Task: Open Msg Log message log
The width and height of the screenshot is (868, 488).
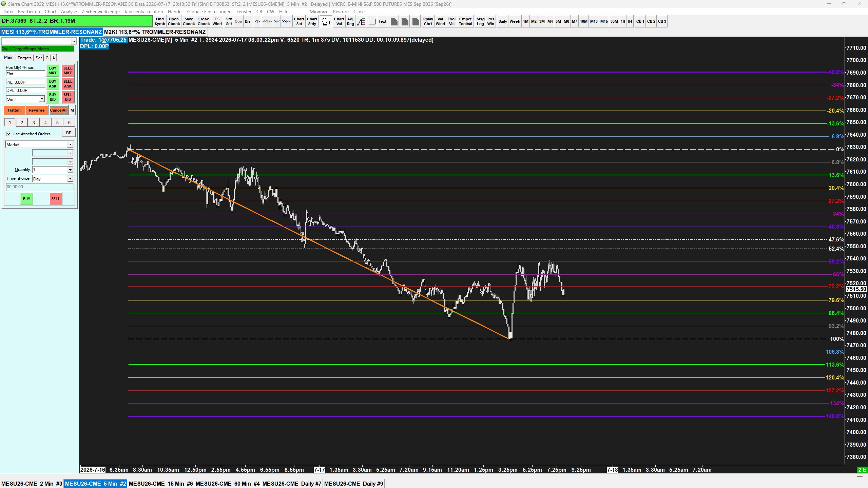Action: coord(480,22)
